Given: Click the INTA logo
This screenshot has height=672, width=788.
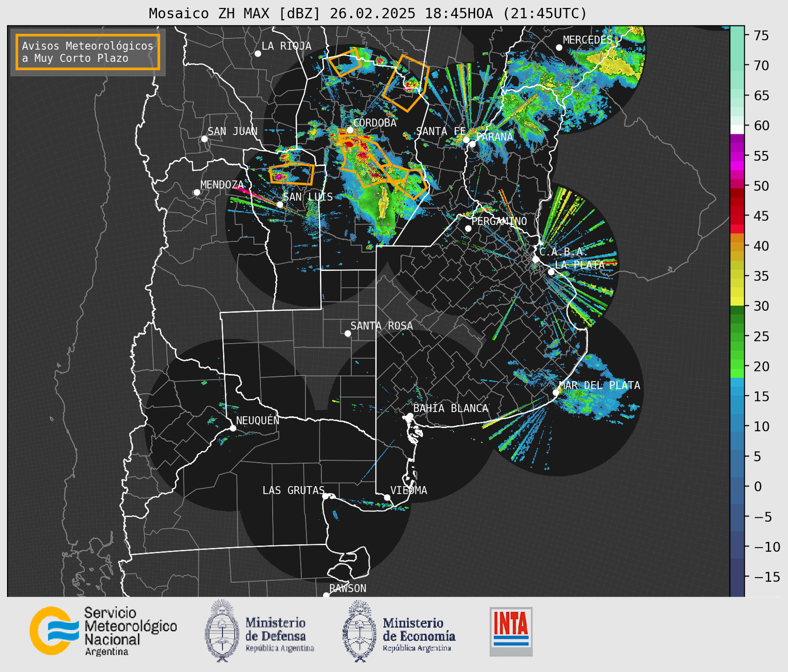Looking at the screenshot, I should [x=511, y=631].
